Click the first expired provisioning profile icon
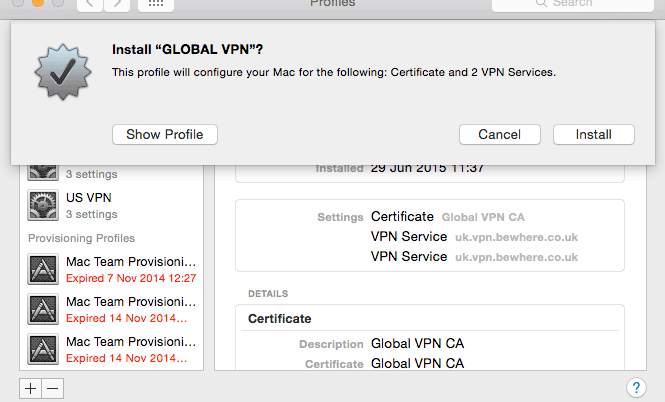 coord(44,269)
